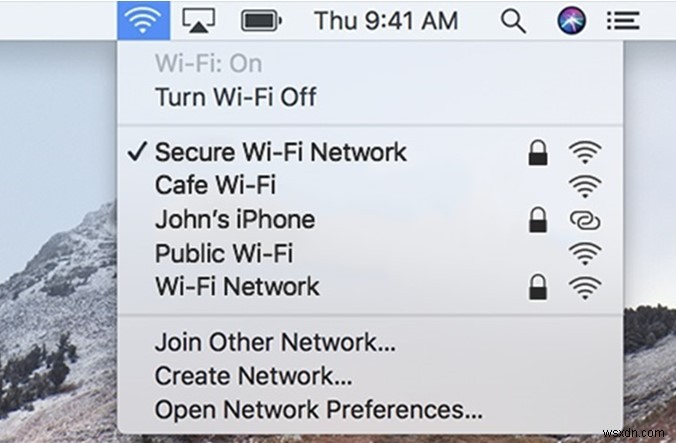The height and width of the screenshot is (443, 676).
Task: Connect to Cafe Wi-Fi
Action: [370, 186]
